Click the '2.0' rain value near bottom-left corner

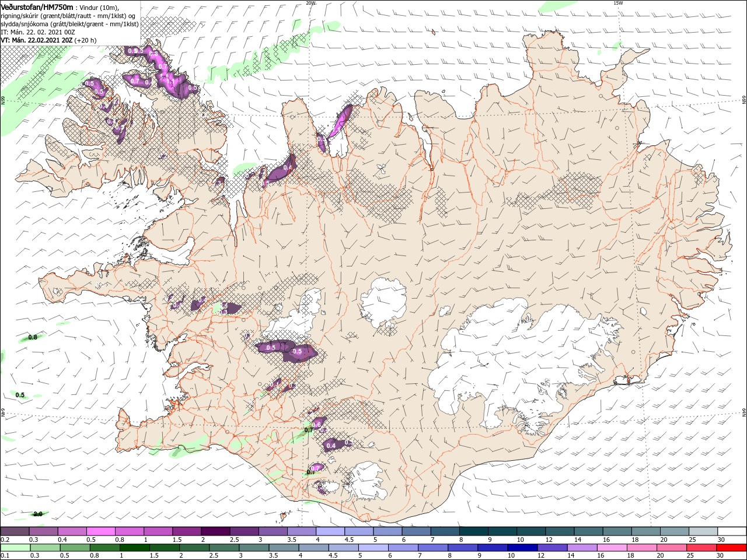click(x=38, y=514)
